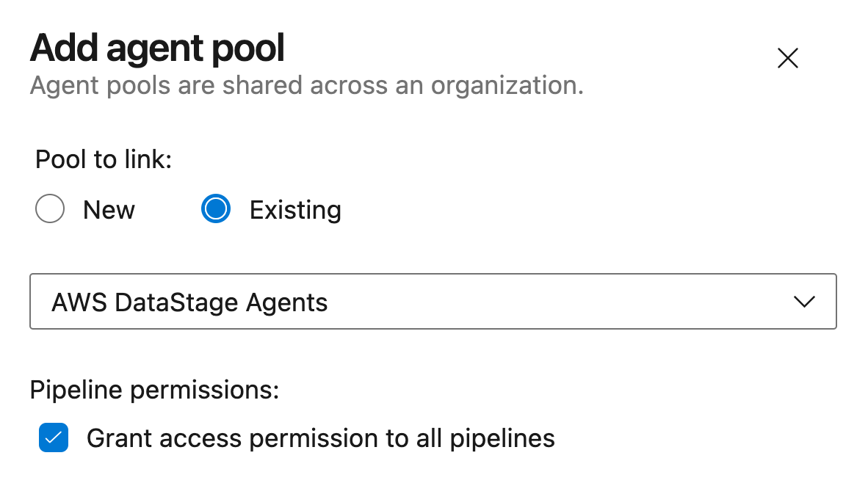Open the AWS DataStage Agents combo box
This screenshot has height=483, width=868.
pyautogui.click(x=433, y=302)
